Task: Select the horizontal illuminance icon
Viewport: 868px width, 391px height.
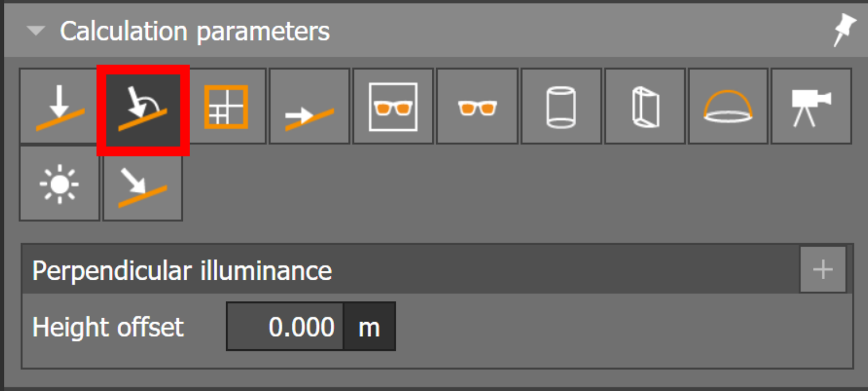Action: (59, 106)
